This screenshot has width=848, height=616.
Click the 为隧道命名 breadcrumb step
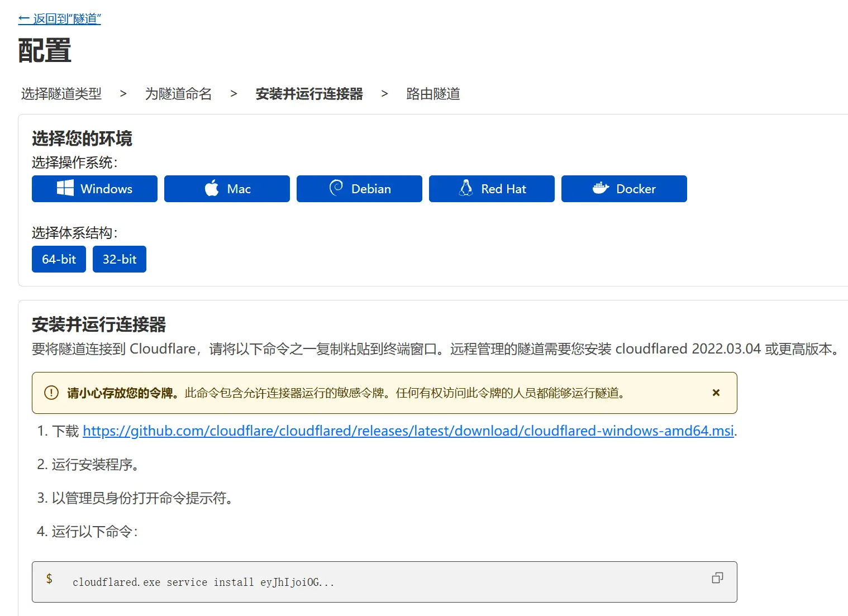click(x=179, y=94)
